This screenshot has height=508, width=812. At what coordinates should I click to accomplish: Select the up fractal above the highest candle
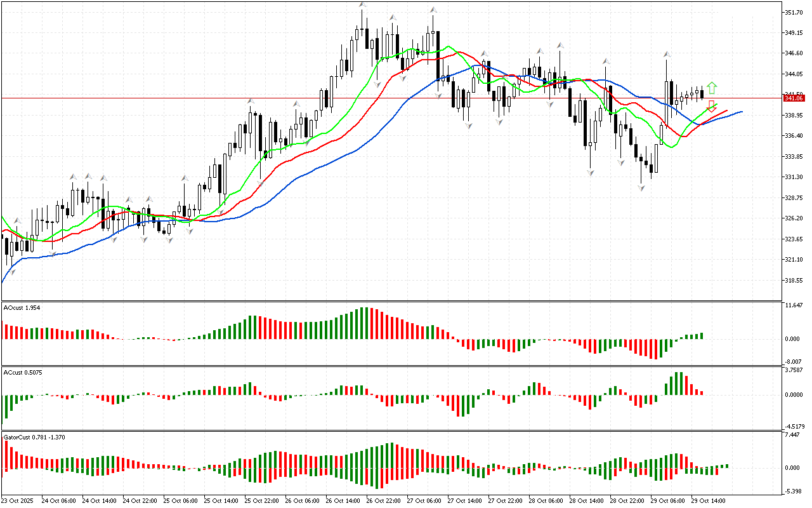coord(362,5)
